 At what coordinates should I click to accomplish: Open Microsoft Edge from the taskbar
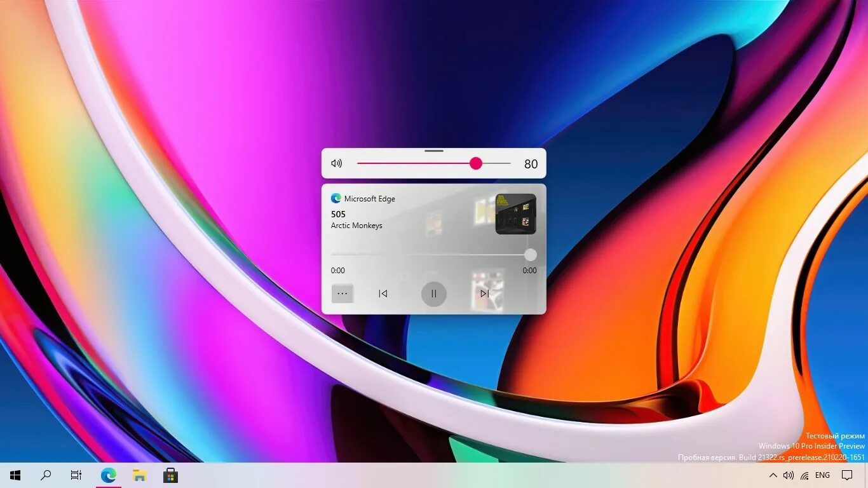pos(109,475)
